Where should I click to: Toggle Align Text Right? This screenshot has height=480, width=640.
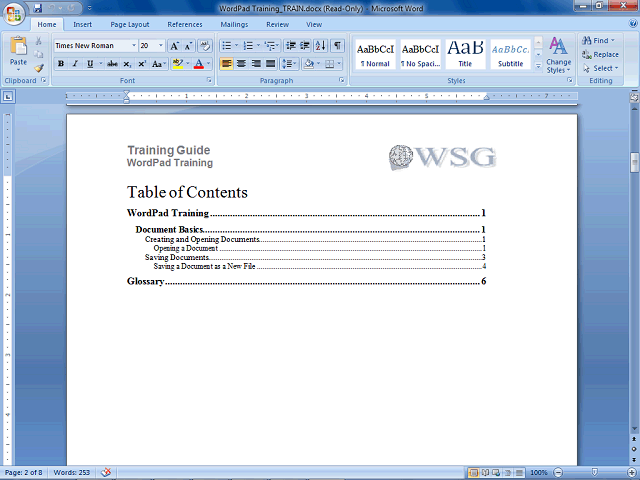click(256, 64)
